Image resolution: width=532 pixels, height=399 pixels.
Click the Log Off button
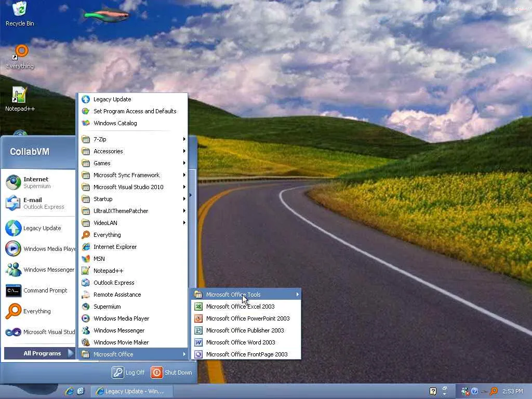[x=128, y=372]
